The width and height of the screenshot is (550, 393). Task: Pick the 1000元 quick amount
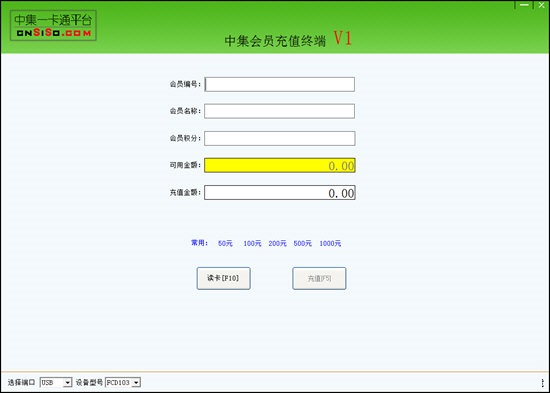pos(330,243)
